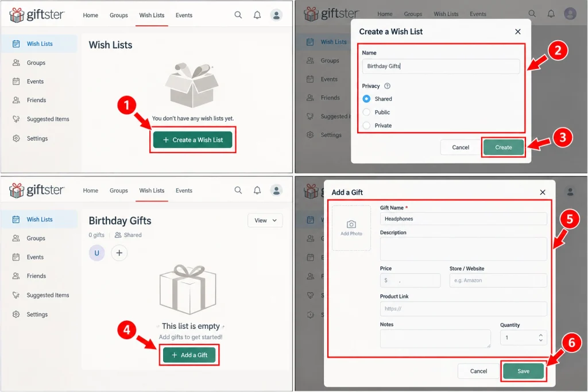Click Create in the wish list dialog
This screenshot has width=588, height=392.
503,148
